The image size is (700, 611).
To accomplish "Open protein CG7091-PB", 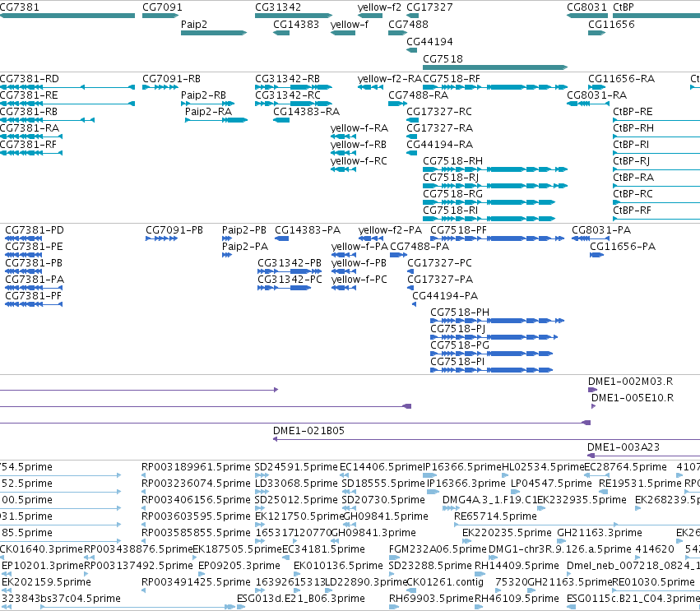I will pyautogui.click(x=174, y=230).
